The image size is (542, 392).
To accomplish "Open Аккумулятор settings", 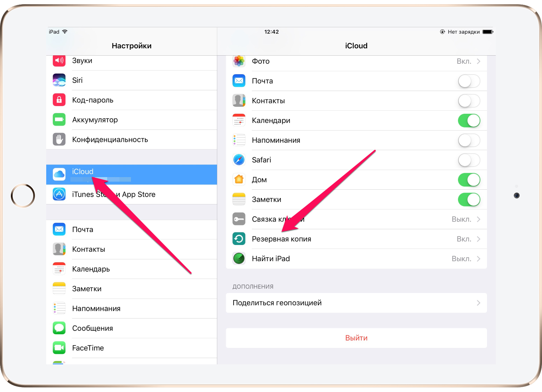I will click(x=132, y=120).
